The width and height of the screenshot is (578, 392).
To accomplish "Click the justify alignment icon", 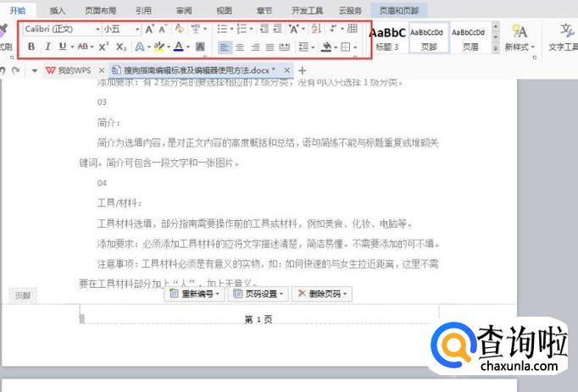I will 270,47.
